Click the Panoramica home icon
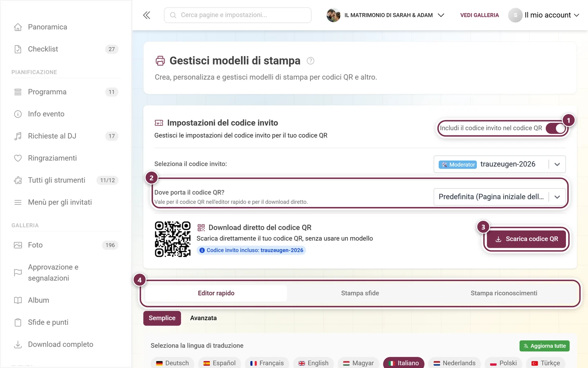The width and height of the screenshot is (588, 368). click(x=18, y=27)
